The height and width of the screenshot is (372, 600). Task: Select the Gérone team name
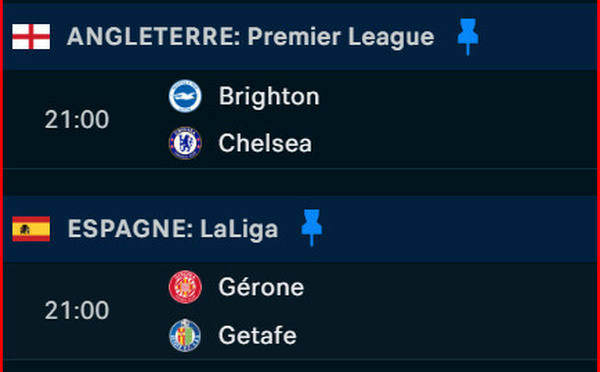tap(261, 287)
